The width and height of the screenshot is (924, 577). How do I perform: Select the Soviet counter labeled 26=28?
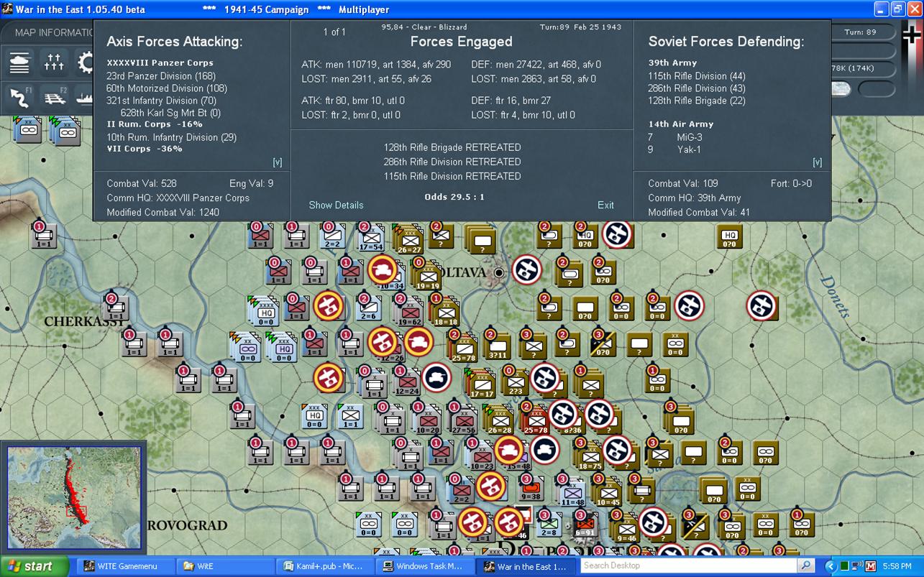(x=500, y=420)
